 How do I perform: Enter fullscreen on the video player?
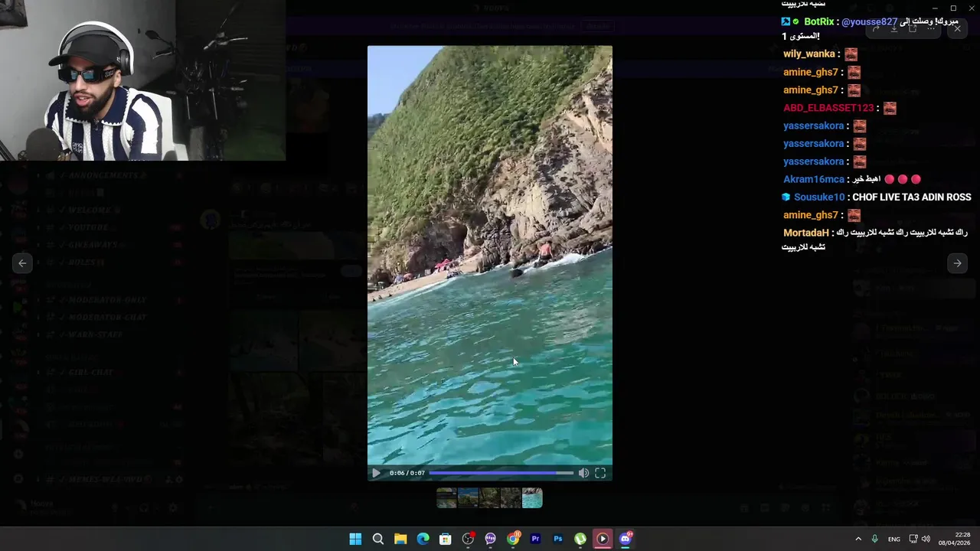600,473
